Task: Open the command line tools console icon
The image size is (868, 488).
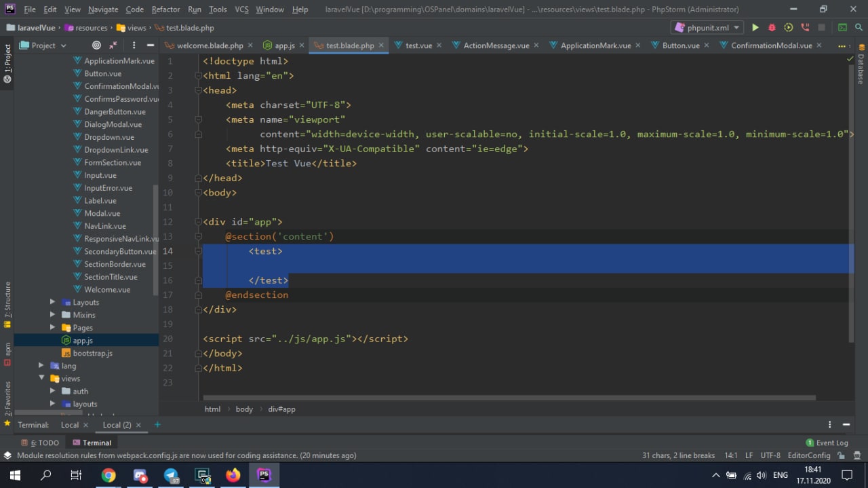Action: tap(842, 28)
